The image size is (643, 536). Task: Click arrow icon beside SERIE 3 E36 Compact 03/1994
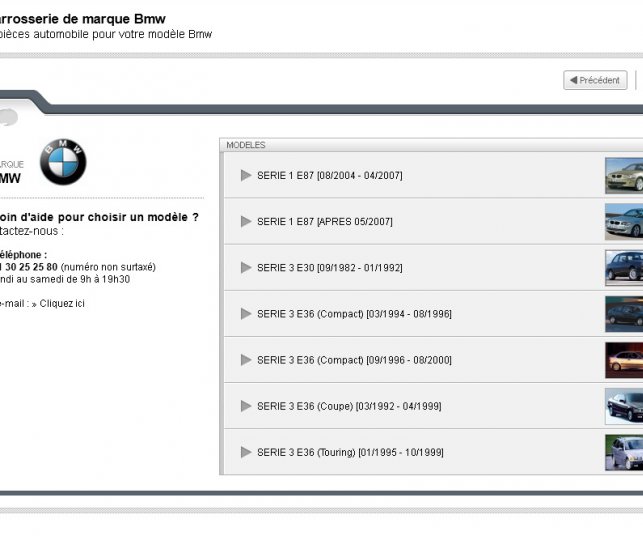point(246,313)
